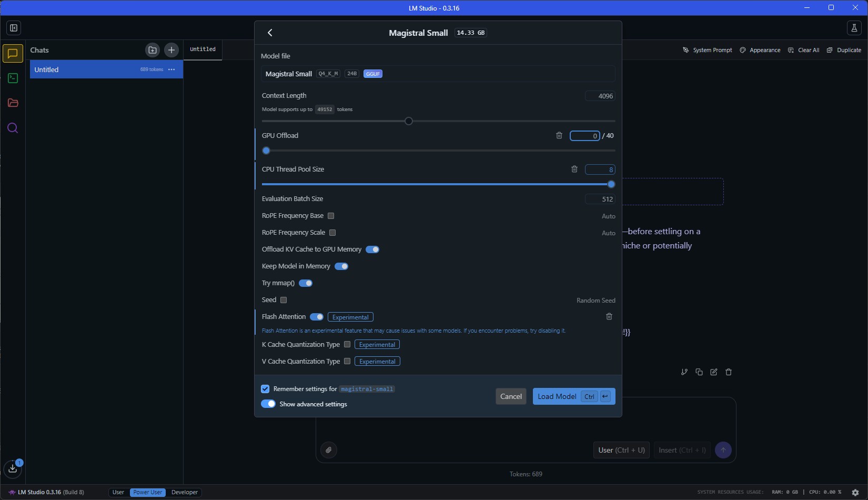Edit the CPU Thread Pool Size field
The height and width of the screenshot is (500, 868).
600,169
